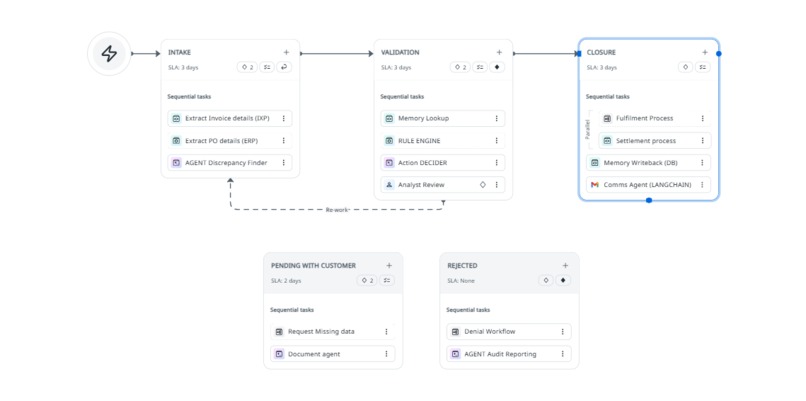806x401 pixels.
Task: Click the SLA: 2 days text
Action: [286, 281]
